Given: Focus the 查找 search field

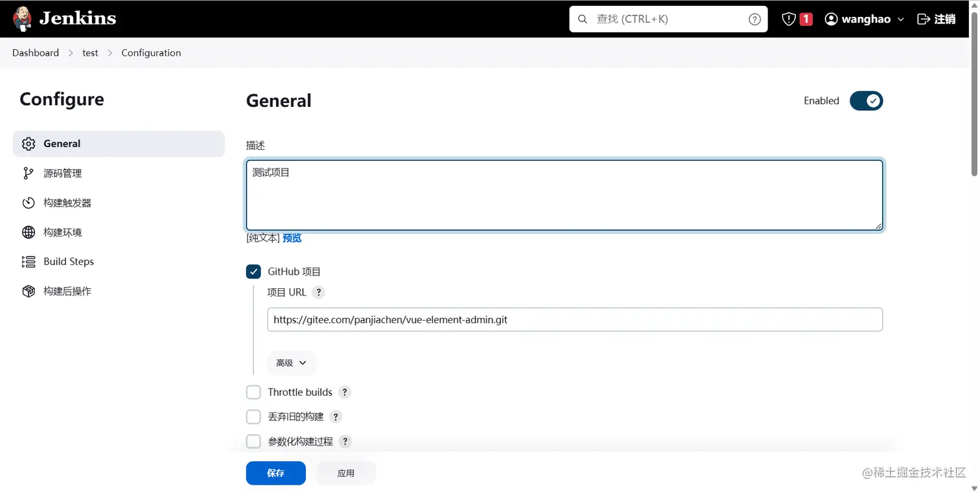Looking at the screenshot, I should coord(668,19).
